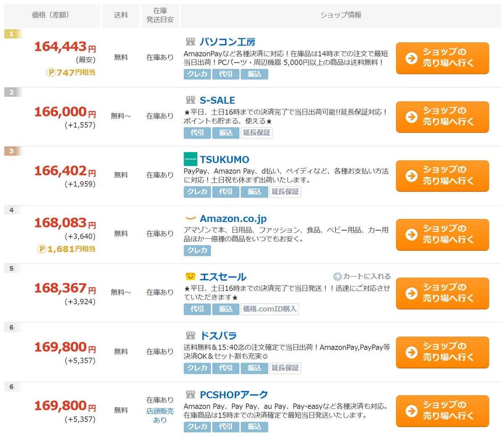Click the shop icon beside PCSHOPアーク
Screen dimensions: 504x440
[191, 394]
